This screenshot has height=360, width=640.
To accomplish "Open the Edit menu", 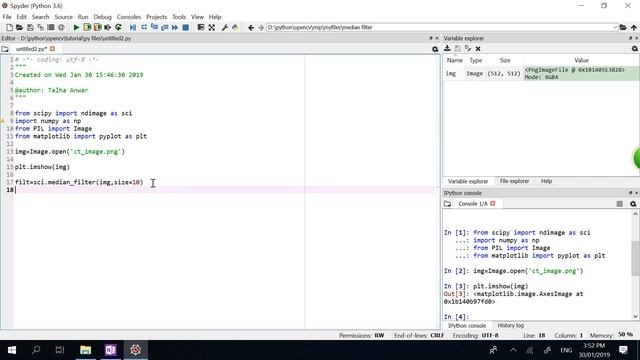I will (21, 17).
